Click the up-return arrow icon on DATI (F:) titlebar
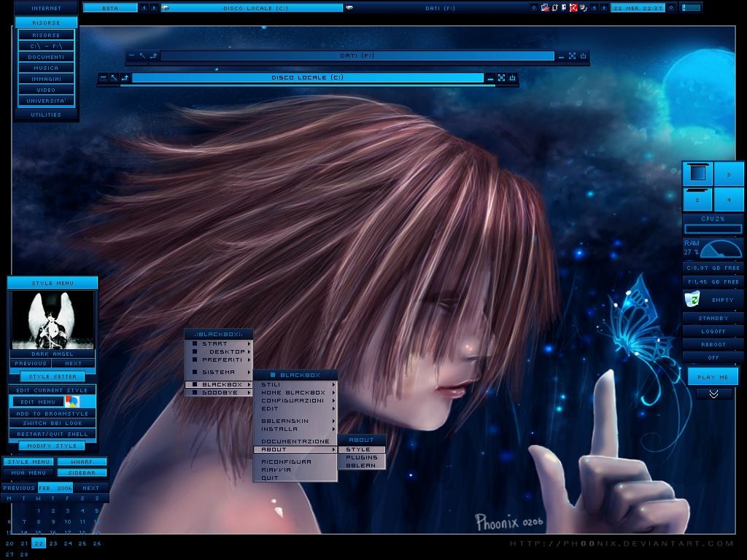Screen dimensions: 747x560 (153, 56)
